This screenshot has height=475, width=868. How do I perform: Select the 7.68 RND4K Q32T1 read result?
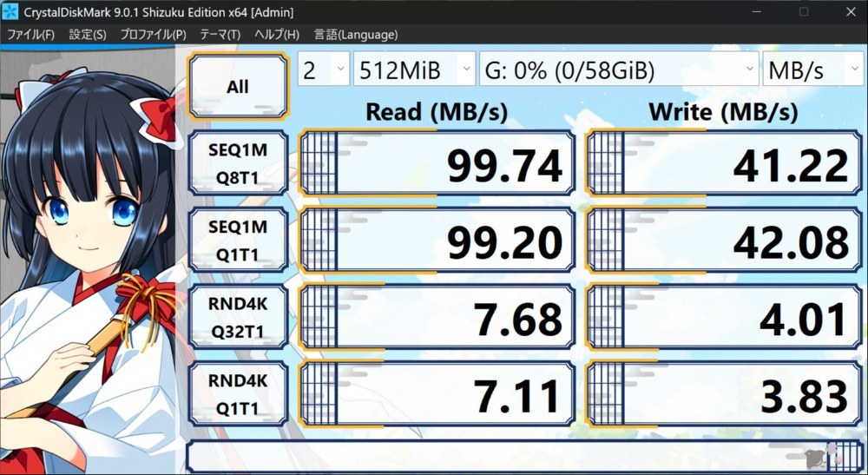click(437, 317)
